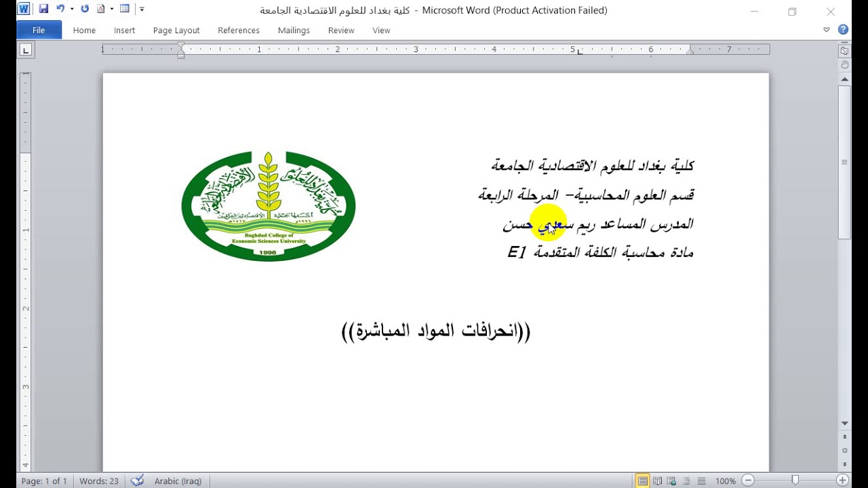Select the Baghdad College logo image
The width and height of the screenshot is (868, 488).
click(x=269, y=206)
